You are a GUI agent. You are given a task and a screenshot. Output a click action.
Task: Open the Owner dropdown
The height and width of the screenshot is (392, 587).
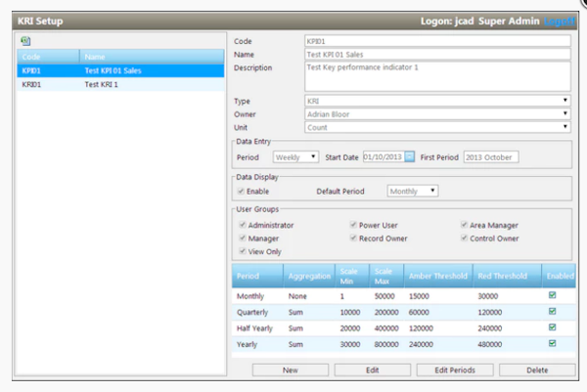pos(437,114)
